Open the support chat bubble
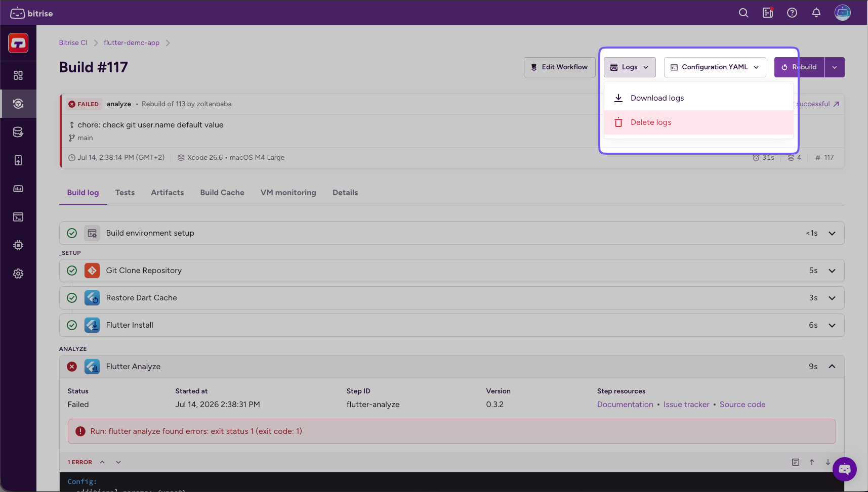The width and height of the screenshot is (868, 492). coord(845,469)
